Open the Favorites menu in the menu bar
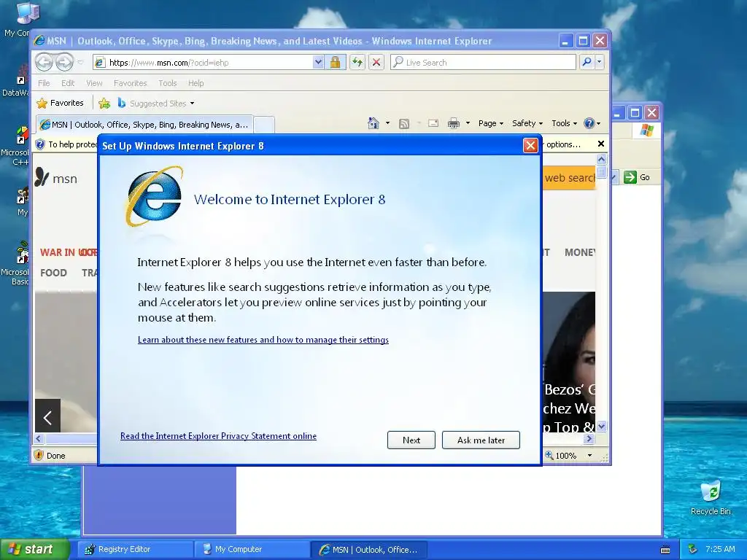Screen dimensions: 747x560 click(130, 83)
